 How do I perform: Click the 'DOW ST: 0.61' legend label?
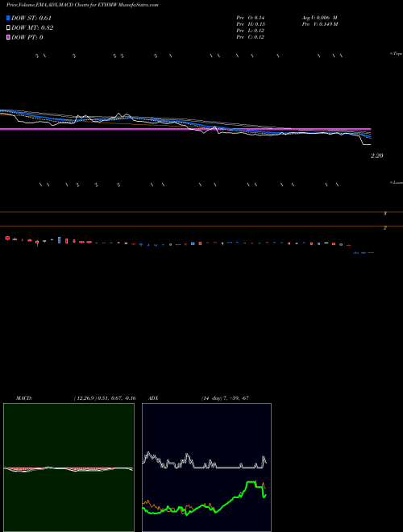point(31,18)
